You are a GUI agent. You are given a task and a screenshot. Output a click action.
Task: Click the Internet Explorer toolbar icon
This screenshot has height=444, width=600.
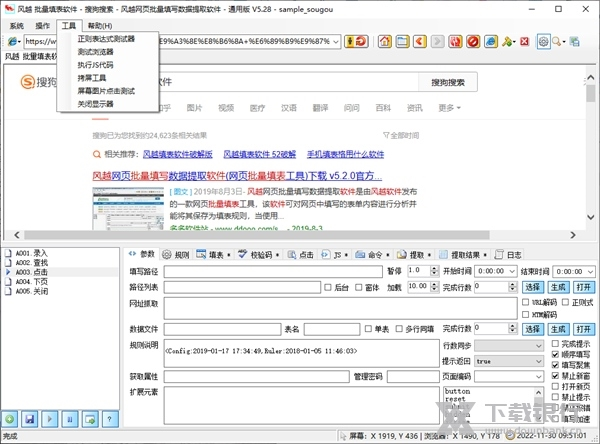(x=491, y=41)
